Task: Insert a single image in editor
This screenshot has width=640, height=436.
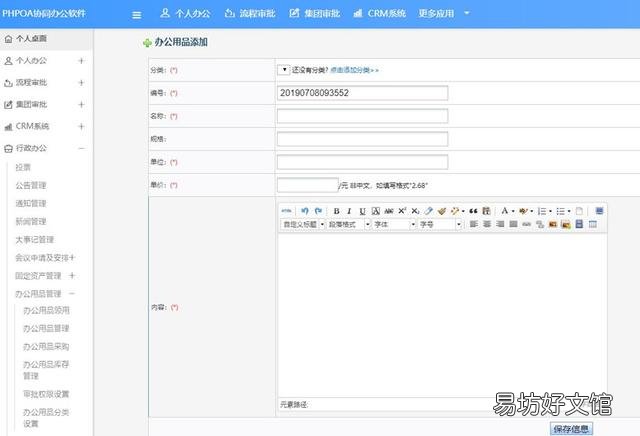Action: (x=553, y=224)
